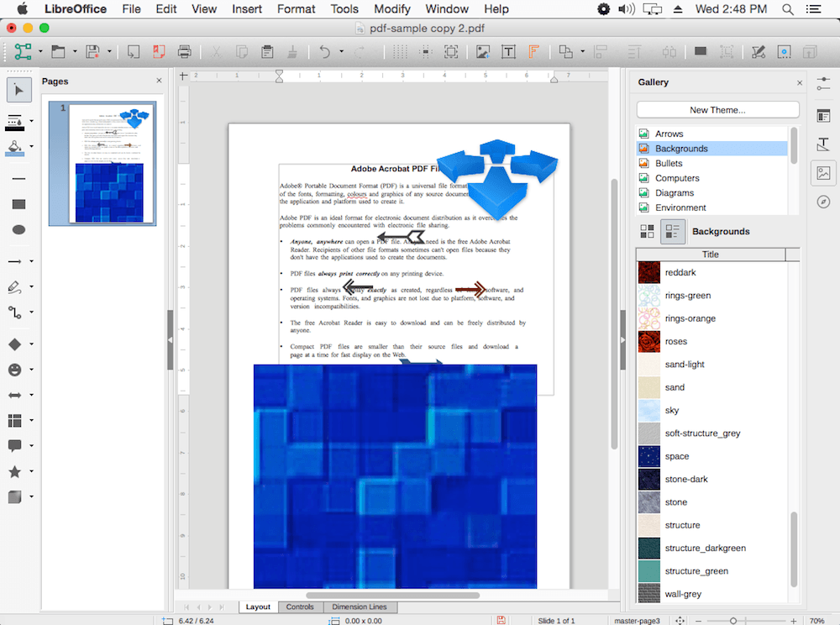
Task: Click the New Theme... button
Action: [717, 110]
